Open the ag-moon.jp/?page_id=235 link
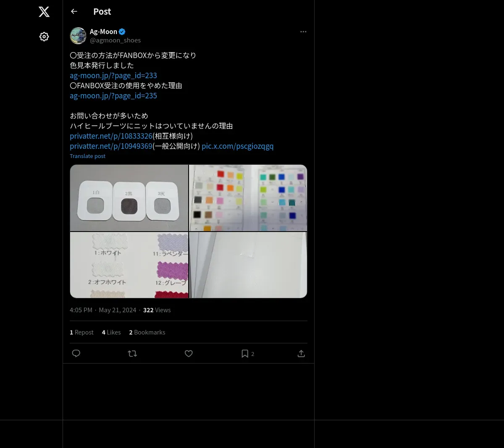This screenshot has height=448, width=504. pyautogui.click(x=113, y=96)
